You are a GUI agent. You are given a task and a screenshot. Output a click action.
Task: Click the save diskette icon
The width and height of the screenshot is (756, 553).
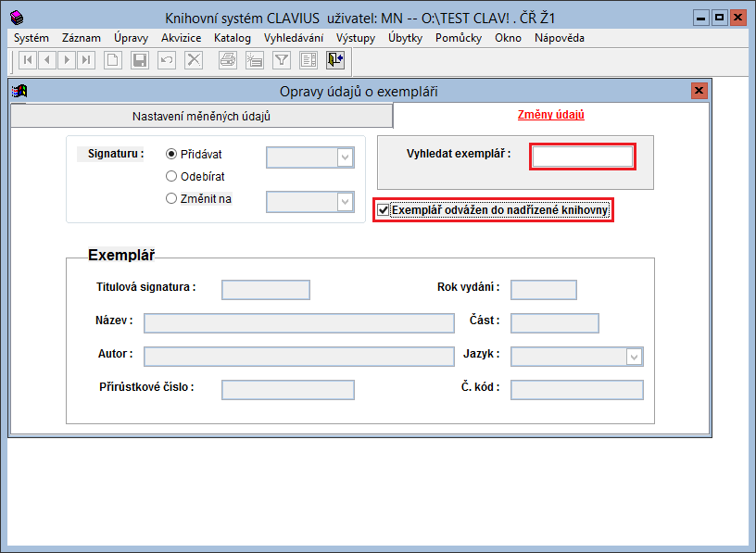(x=140, y=60)
